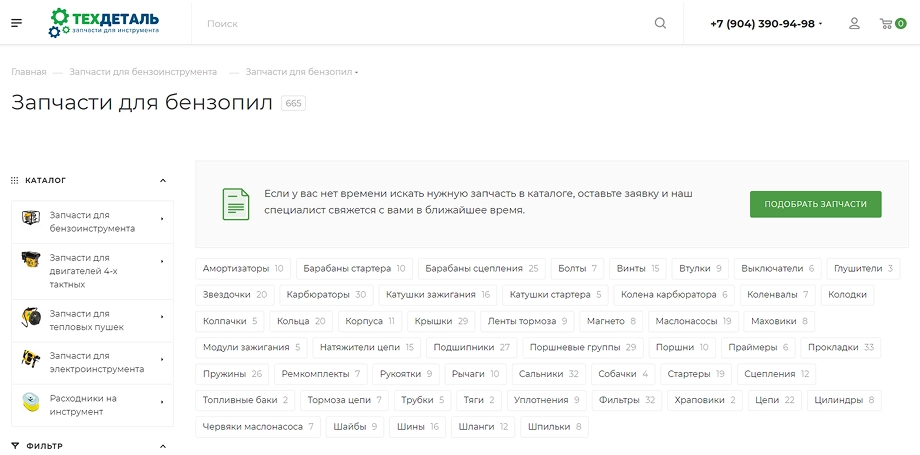
Task: Click the heat gun category icon
Action: tap(31, 317)
